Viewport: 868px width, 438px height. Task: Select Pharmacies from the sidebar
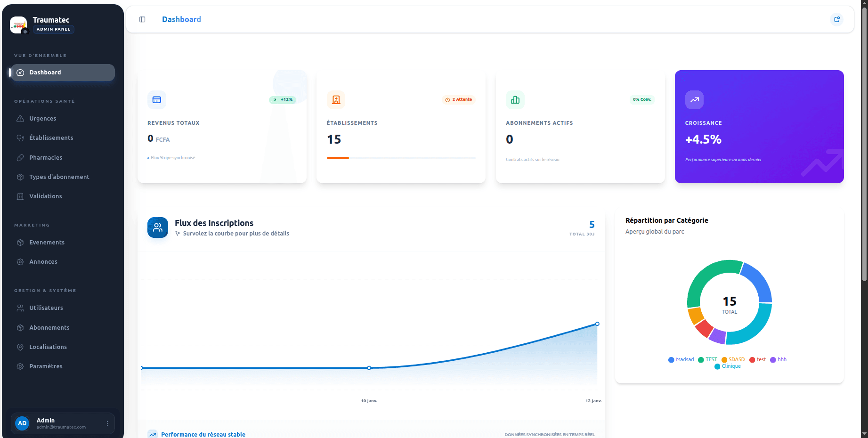[46, 158]
